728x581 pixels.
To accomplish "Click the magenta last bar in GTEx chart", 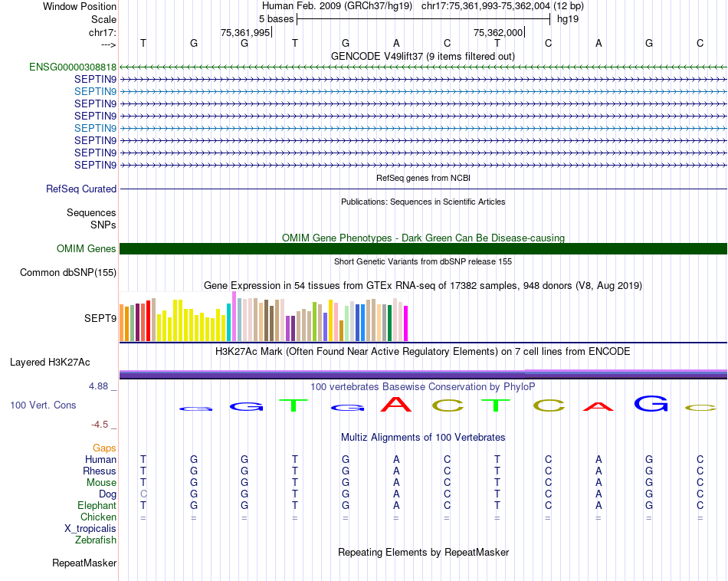I will coord(406,323).
